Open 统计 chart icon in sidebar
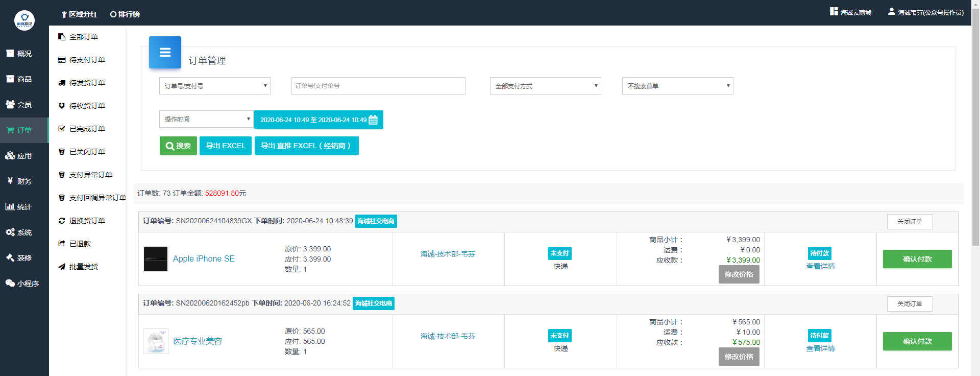This screenshot has height=376, width=980. tap(10, 206)
